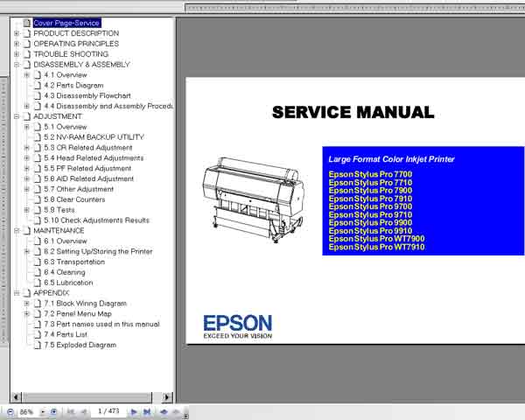
Task: Expand 5.4 Head Related Adjustments
Action: pos(27,157)
